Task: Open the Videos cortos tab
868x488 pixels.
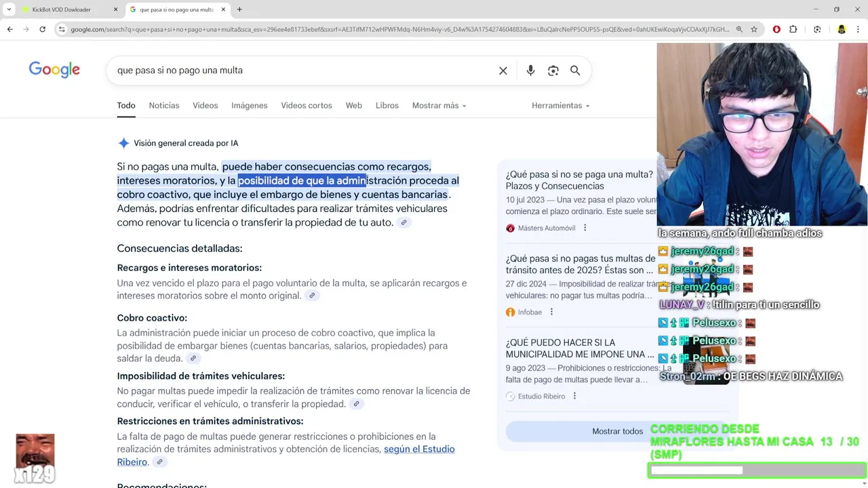Action: (x=307, y=106)
